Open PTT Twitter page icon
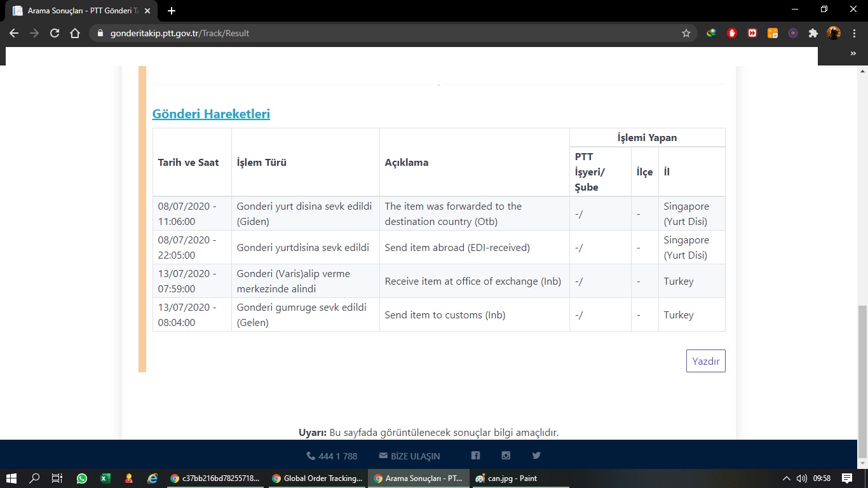The height and width of the screenshot is (488, 868). tap(536, 456)
